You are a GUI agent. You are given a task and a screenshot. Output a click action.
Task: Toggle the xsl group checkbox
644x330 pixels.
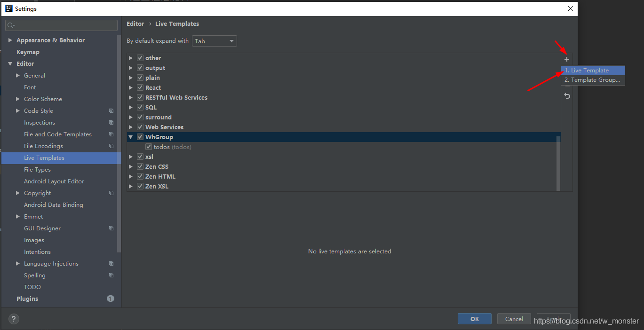140,157
